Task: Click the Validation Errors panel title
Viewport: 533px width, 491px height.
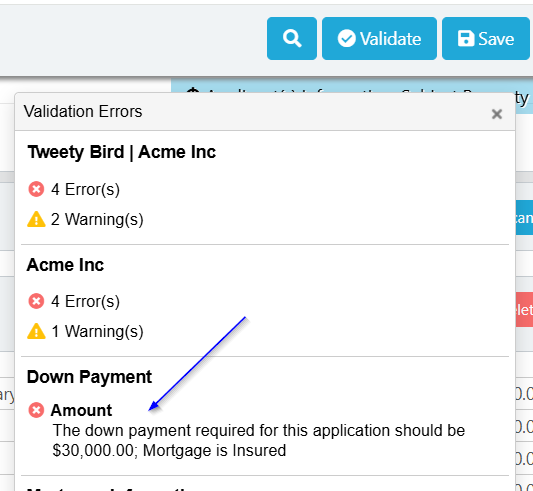Action: coord(83,112)
